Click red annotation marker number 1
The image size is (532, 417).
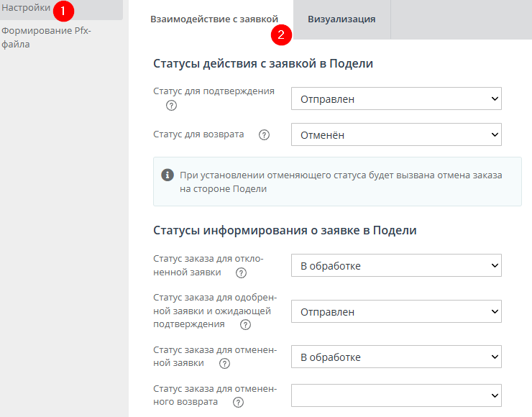click(x=63, y=11)
